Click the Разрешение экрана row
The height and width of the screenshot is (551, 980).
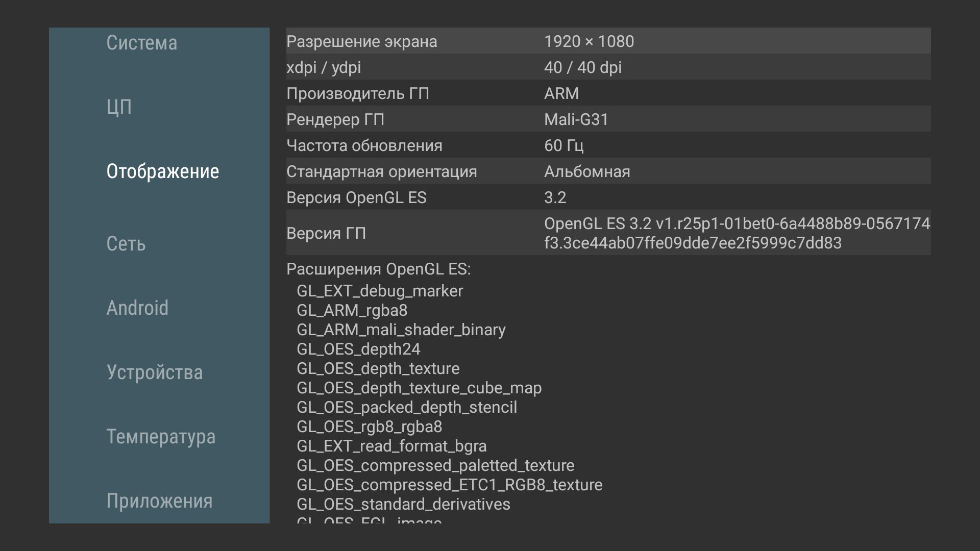[x=608, y=41]
